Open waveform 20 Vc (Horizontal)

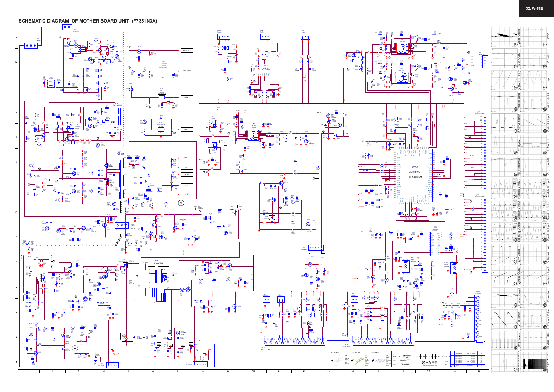coord(534,167)
